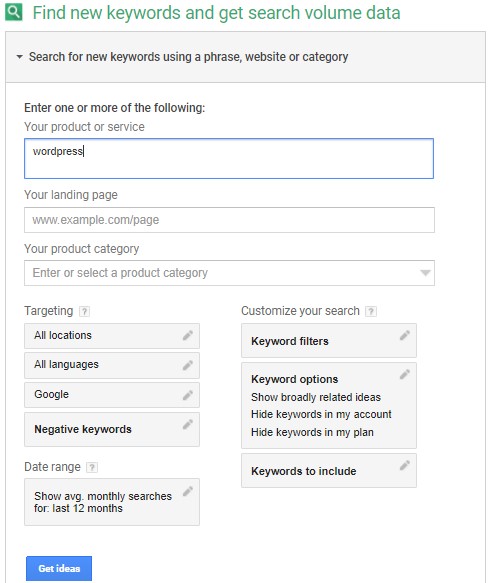Click pencil icon beside Google network

click(188, 395)
